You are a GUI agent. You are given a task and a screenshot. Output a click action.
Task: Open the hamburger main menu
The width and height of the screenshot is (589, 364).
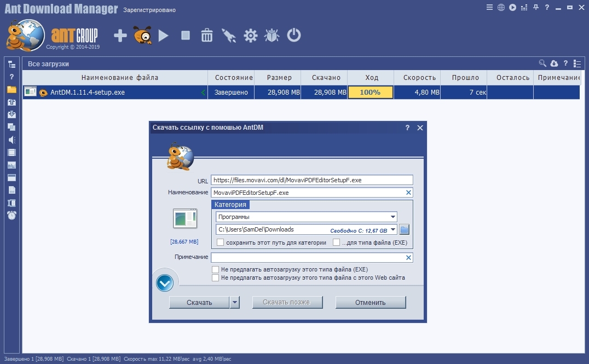[489, 7]
